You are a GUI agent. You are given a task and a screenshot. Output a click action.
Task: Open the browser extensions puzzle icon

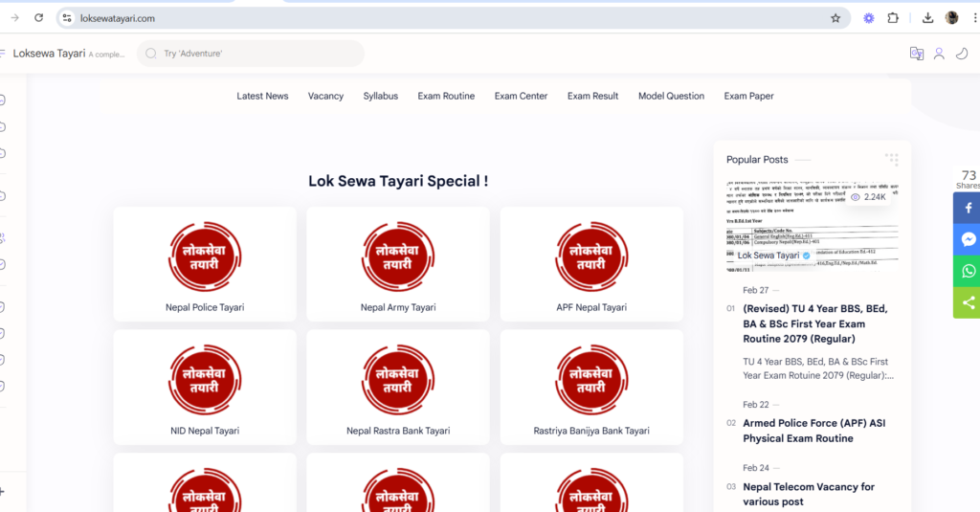click(893, 18)
